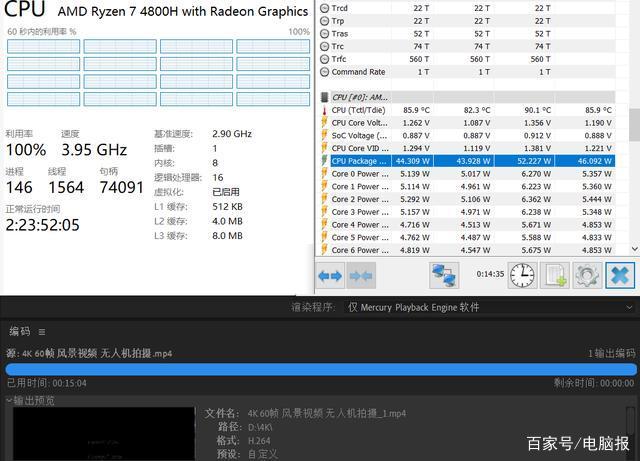Click the Trfc timing row label
The height and width of the screenshot is (461, 640).
click(x=339, y=59)
